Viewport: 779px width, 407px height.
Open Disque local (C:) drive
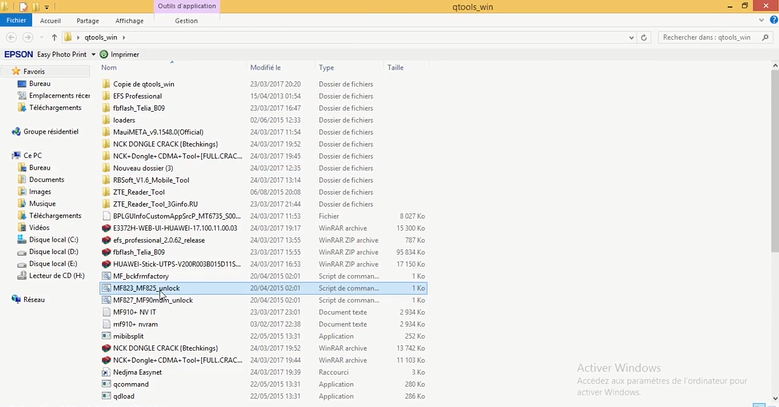click(53, 240)
